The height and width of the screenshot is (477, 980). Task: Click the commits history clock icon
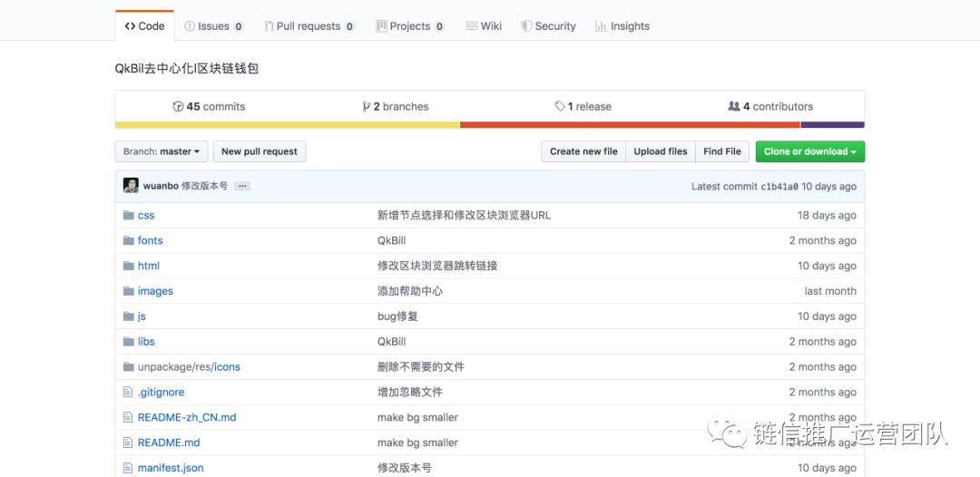click(x=178, y=107)
